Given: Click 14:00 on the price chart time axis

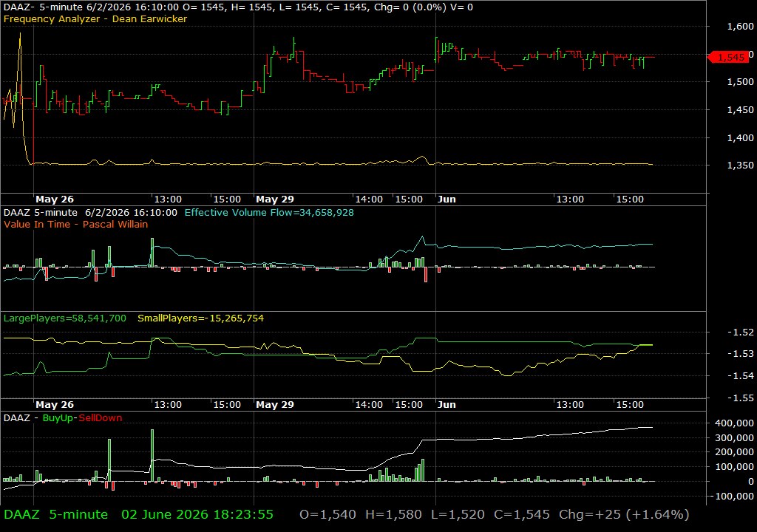Looking at the screenshot, I should (x=369, y=199).
